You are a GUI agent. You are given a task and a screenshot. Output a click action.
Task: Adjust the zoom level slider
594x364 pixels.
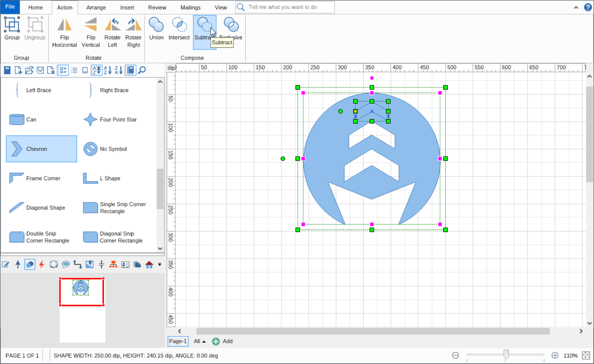click(x=506, y=354)
